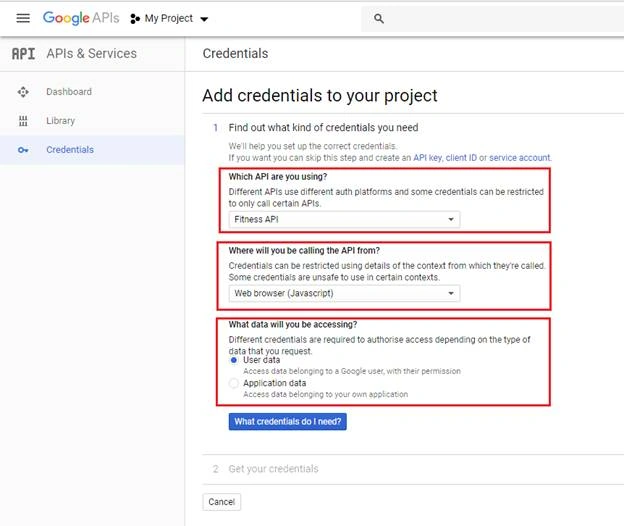Click the Get your credentials step heading
This screenshot has width=624, height=526.
click(x=273, y=469)
